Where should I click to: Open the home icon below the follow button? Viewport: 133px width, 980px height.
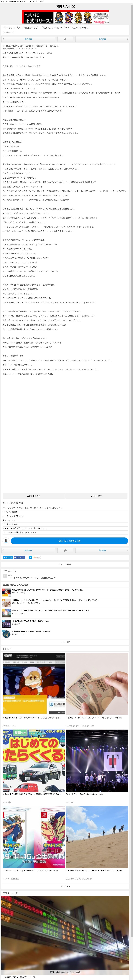[65, 550]
